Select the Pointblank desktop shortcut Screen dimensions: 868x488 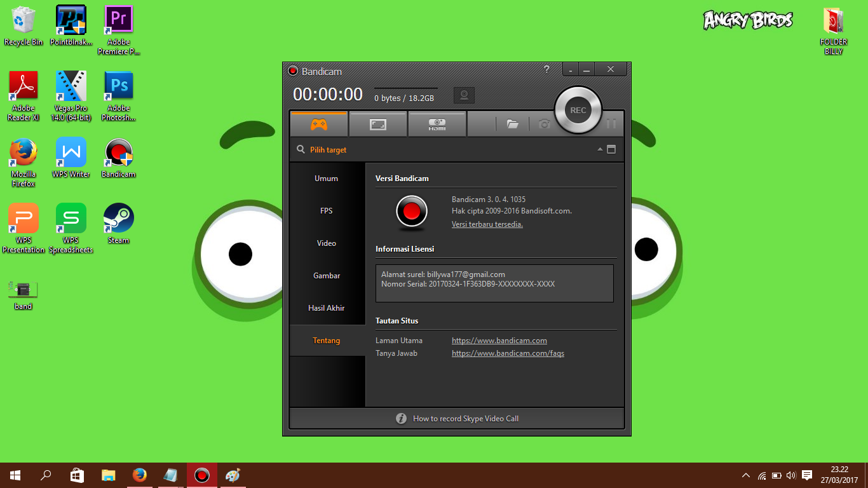(71, 26)
